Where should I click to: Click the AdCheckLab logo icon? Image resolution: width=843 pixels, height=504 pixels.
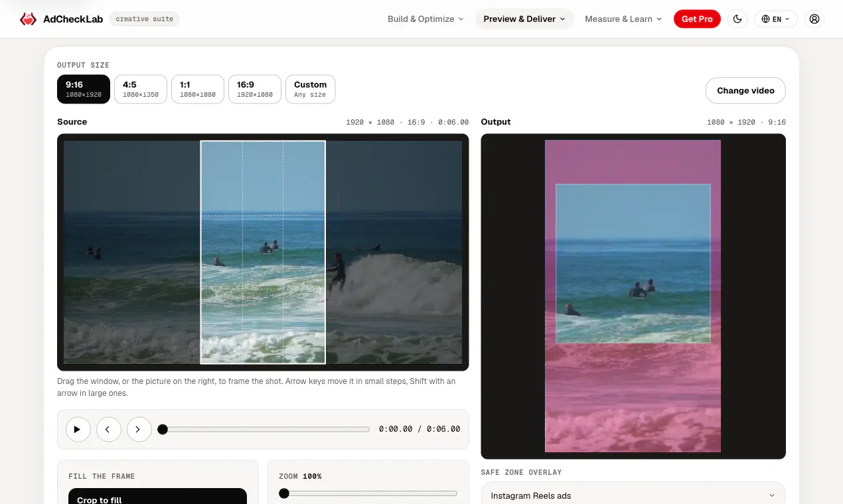[28, 19]
